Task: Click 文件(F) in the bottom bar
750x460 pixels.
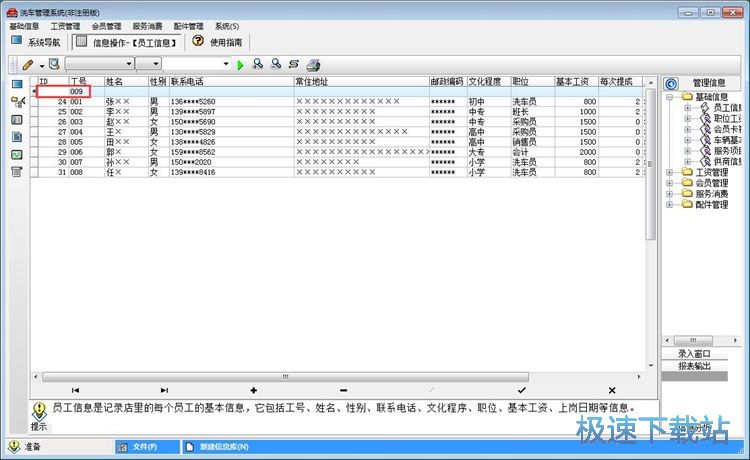Action: click(147, 447)
